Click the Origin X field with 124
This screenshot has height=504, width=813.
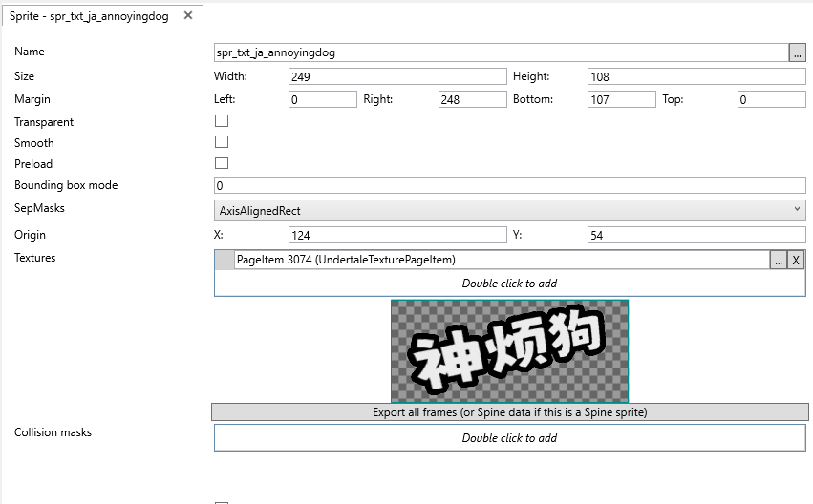(397, 235)
